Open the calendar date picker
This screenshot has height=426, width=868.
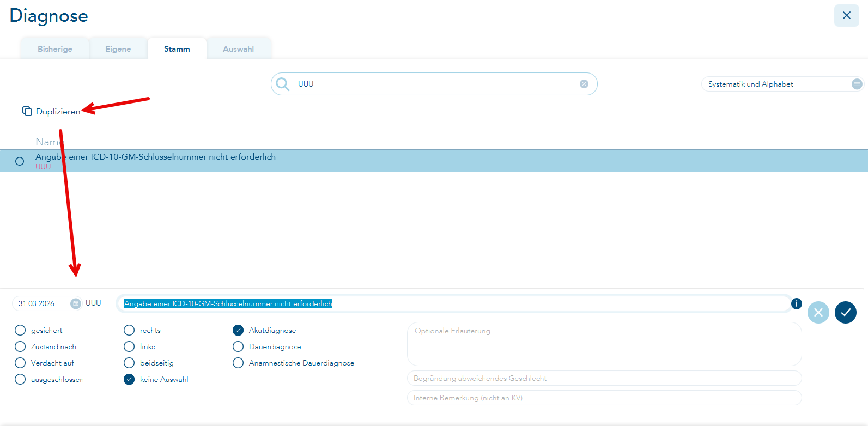(76, 303)
